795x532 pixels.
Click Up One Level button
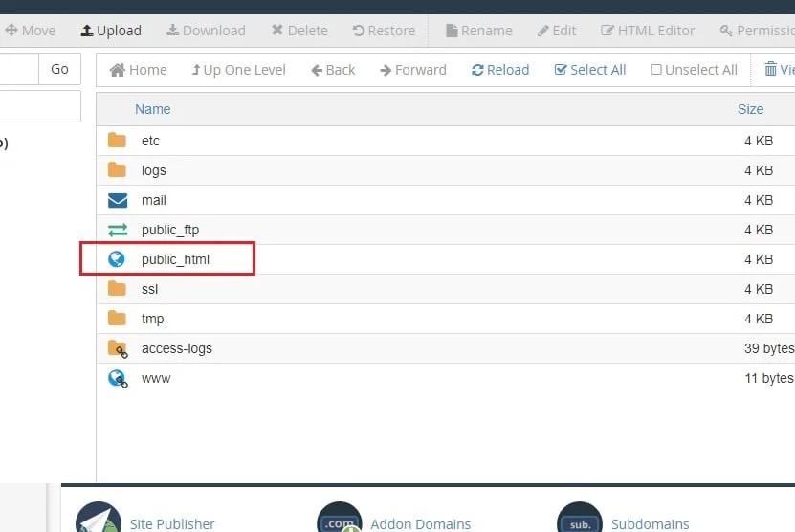click(x=238, y=70)
